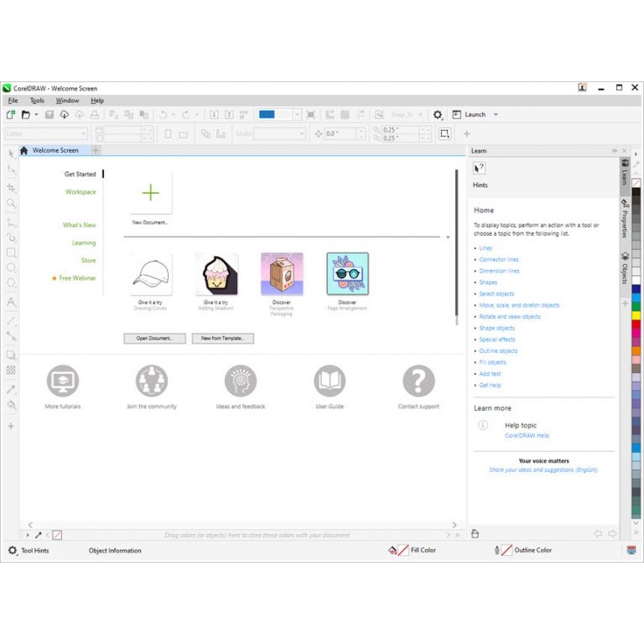Open the Connector lines help link

coord(499,260)
